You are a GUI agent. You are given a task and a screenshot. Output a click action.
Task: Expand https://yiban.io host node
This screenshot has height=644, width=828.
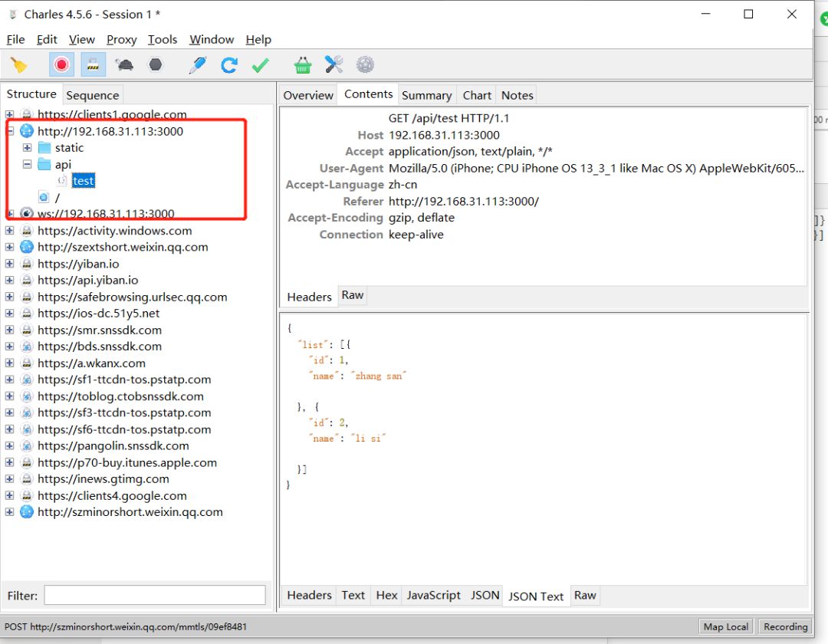coord(9,264)
